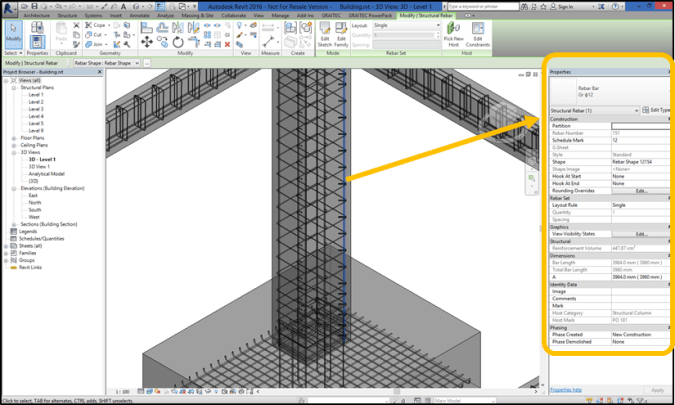This screenshot has width=675, height=405.
Task: Close the Project Browser panel
Action: pos(101,73)
